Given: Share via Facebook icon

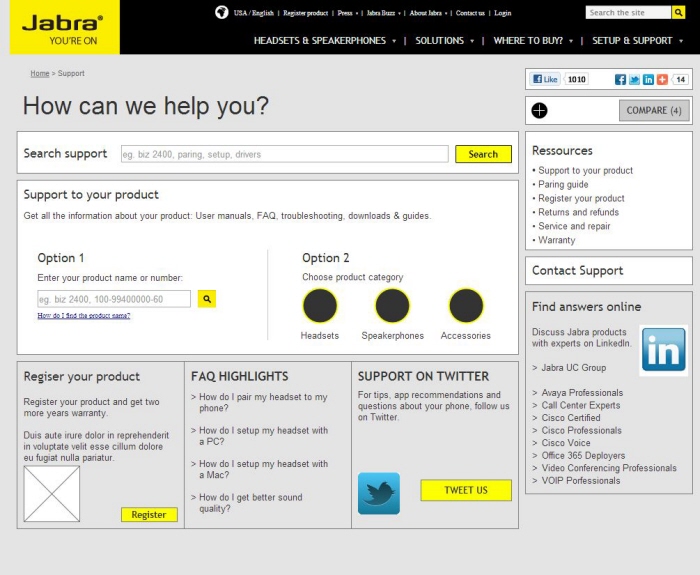Looking at the screenshot, I should pyautogui.click(x=621, y=79).
